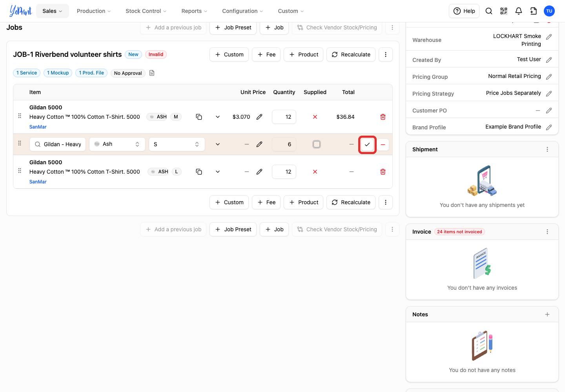Toggle Supplied X mark for ASH L row

point(315,172)
